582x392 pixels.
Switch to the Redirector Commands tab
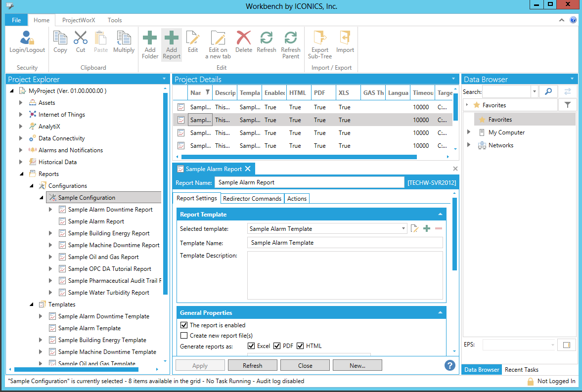(252, 199)
